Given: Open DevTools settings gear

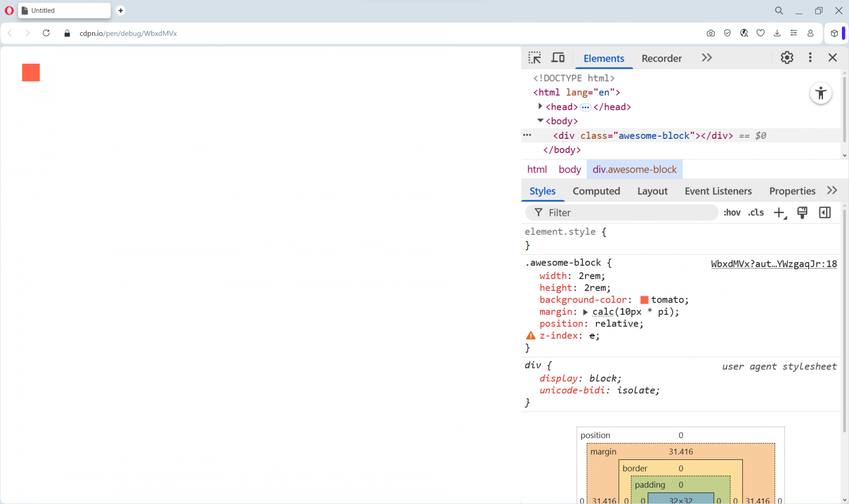Looking at the screenshot, I should click(x=787, y=58).
